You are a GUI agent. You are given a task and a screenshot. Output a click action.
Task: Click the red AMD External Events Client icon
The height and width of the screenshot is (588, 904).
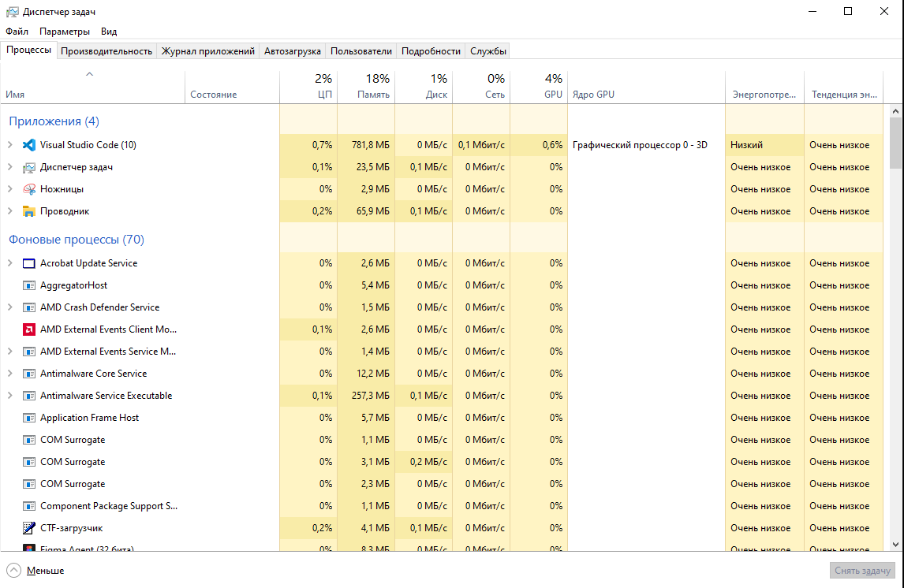(29, 329)
